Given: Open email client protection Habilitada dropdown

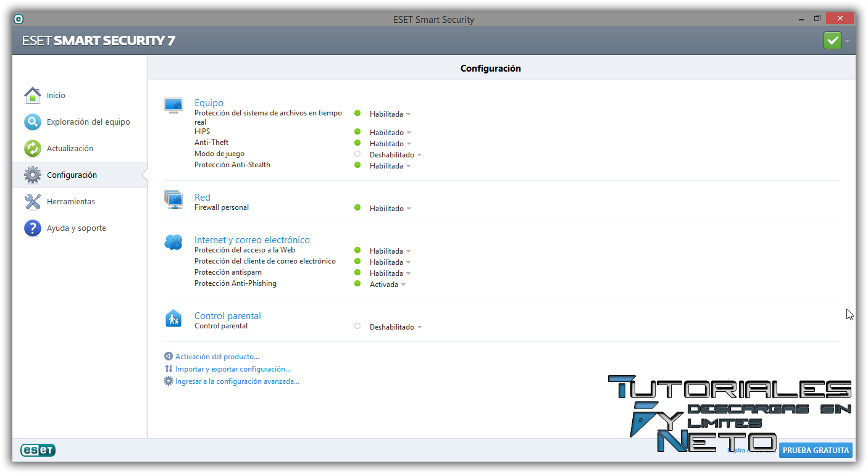Looking at the screenshot, I should (390, 262).
